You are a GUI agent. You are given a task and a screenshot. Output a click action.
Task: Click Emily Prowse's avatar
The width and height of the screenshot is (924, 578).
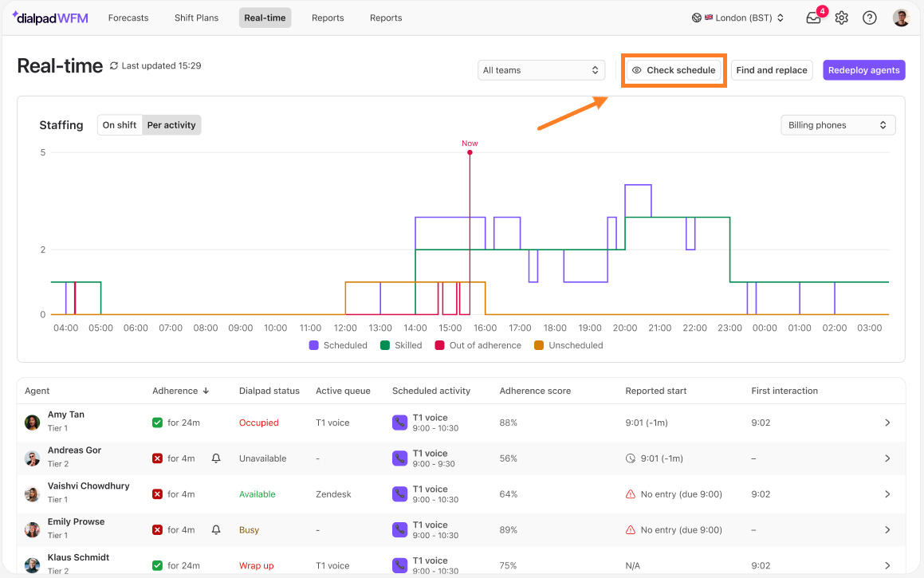click(x=32, y=529)
